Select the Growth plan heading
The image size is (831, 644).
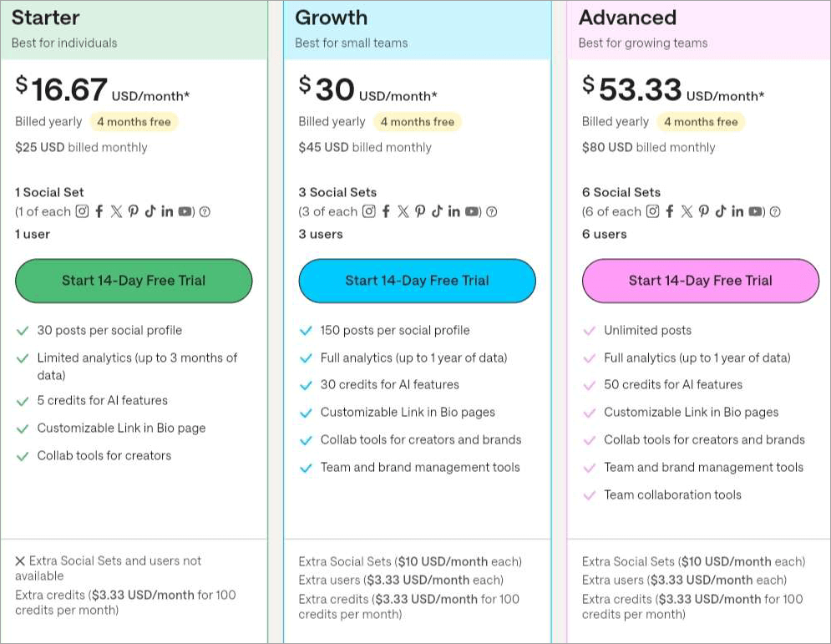coord(332,18)
